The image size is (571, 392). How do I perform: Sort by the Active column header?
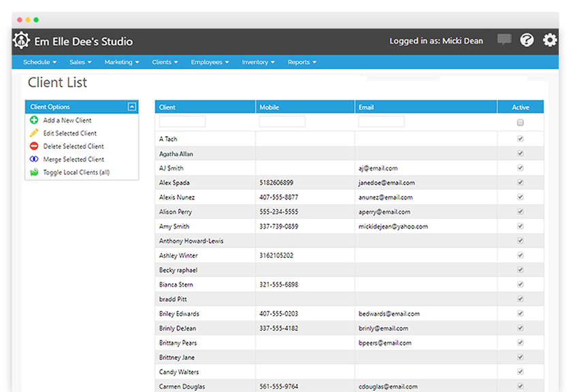click(x=521, y=107)
